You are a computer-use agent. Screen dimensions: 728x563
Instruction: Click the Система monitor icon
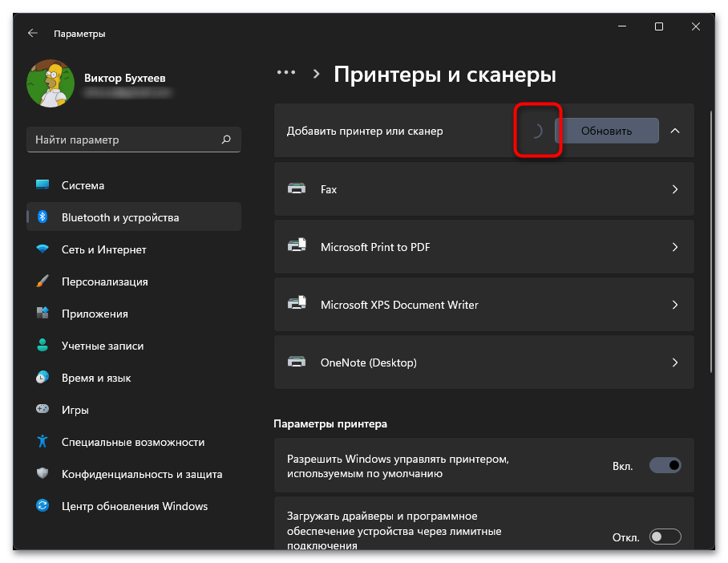(42, 185)
